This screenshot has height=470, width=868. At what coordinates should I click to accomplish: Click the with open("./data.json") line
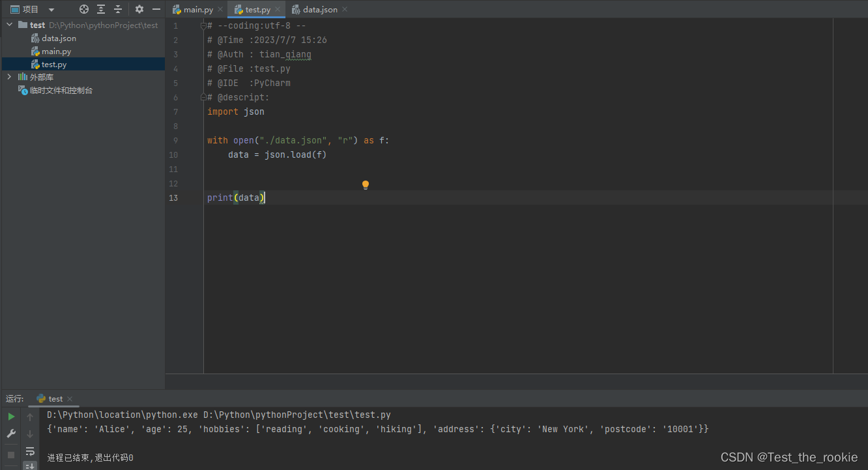click(298, 140)
